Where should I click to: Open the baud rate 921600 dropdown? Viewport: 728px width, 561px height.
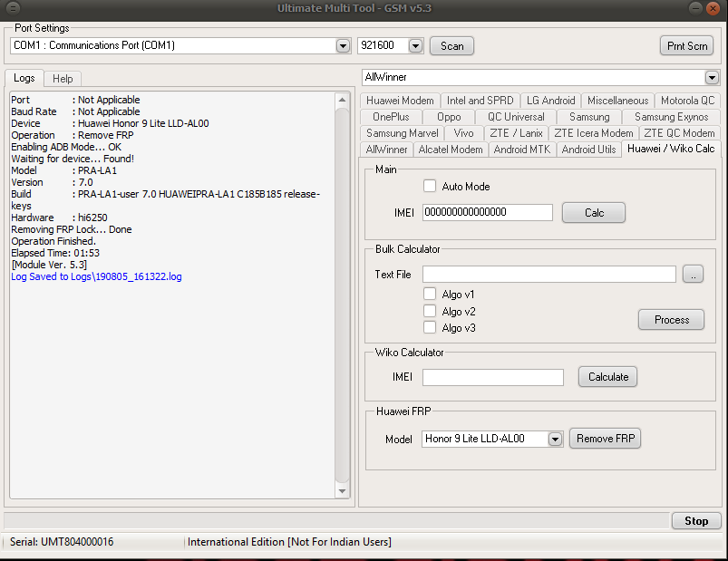[415, 46]
